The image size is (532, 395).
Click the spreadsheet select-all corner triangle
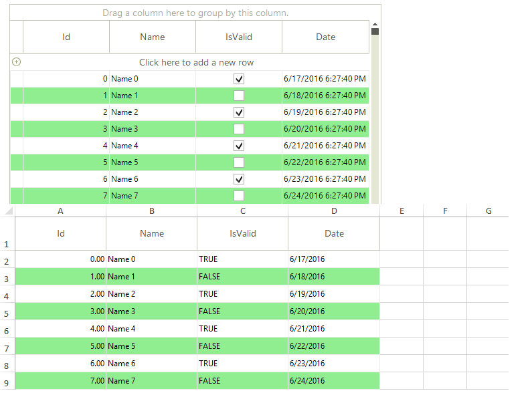click(x=9, y=211)
